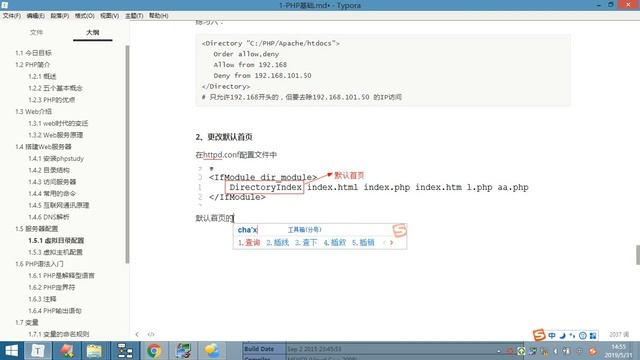Click the Sogou logo in candidate popup
The height and width of the screenshot is (360, 640).
point(400,230)
